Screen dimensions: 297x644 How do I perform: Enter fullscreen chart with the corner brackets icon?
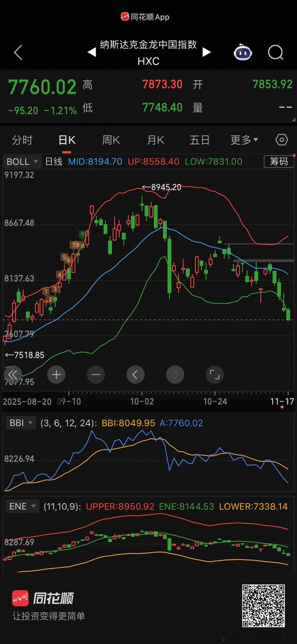coord(215,375)
